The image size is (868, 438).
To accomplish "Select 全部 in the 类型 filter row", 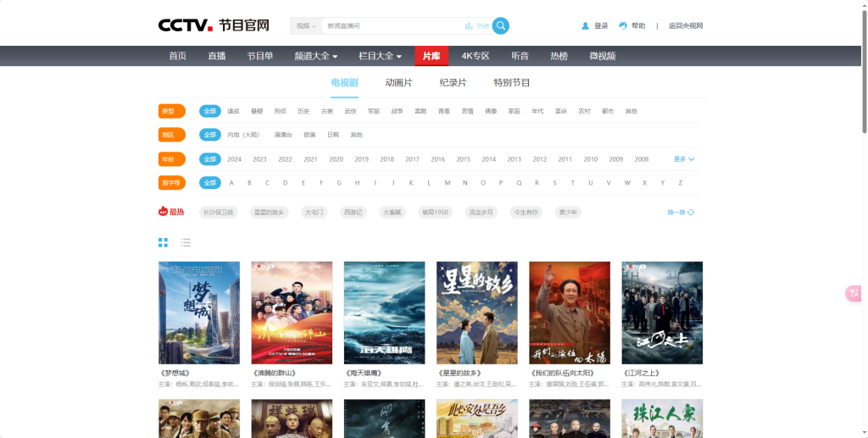I will coord(210,111).
